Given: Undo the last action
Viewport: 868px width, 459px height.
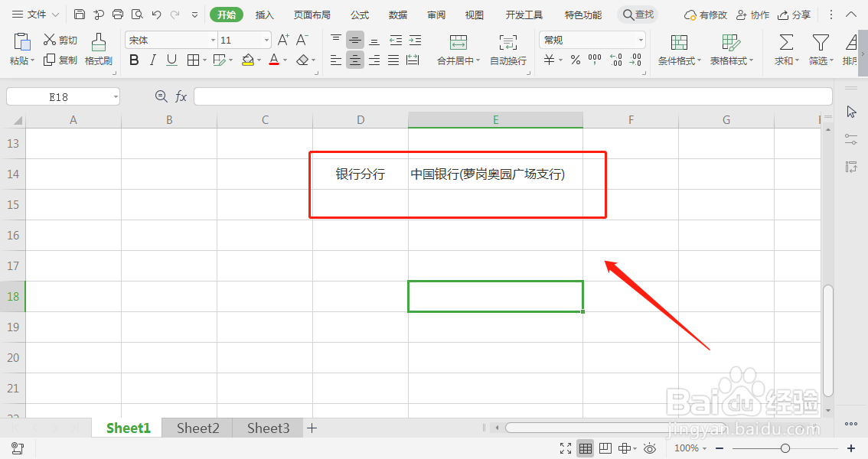Looking at the screenshot, I should point(156,15).
